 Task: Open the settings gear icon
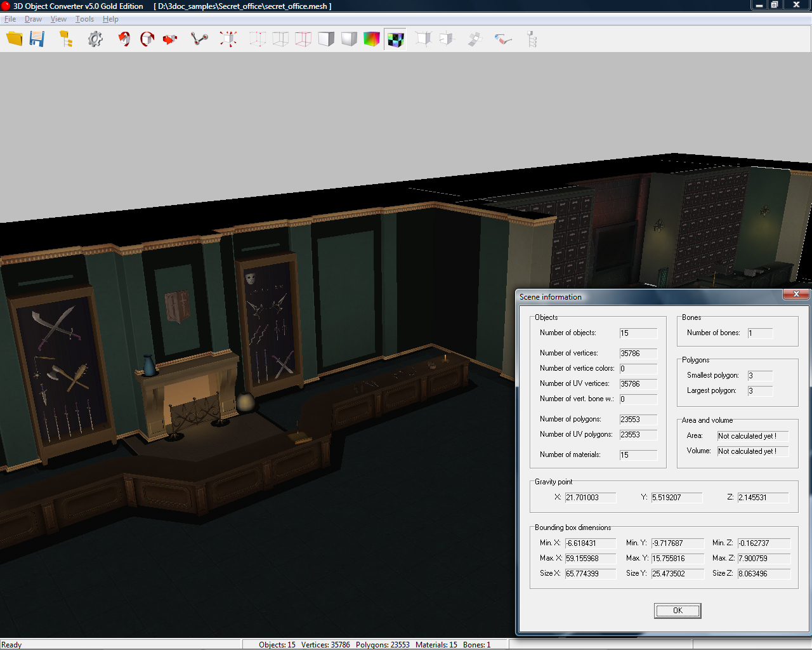pyautogui.click(x=95, y=39)
